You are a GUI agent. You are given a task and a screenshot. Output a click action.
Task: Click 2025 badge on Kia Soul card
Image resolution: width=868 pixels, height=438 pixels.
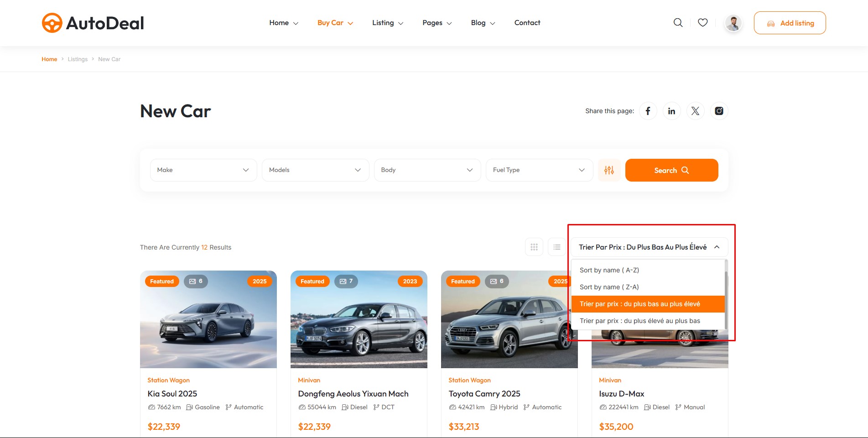[x=260, y=282]
